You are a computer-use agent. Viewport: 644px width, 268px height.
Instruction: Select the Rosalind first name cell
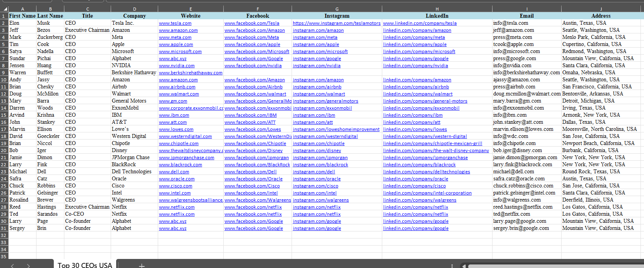22,200
